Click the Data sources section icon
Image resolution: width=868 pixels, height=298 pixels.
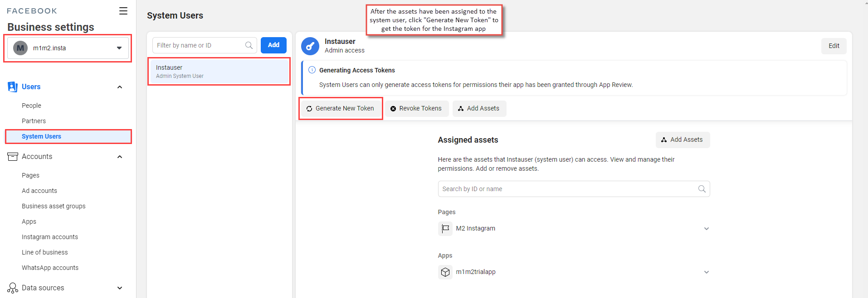coord(13,288)
